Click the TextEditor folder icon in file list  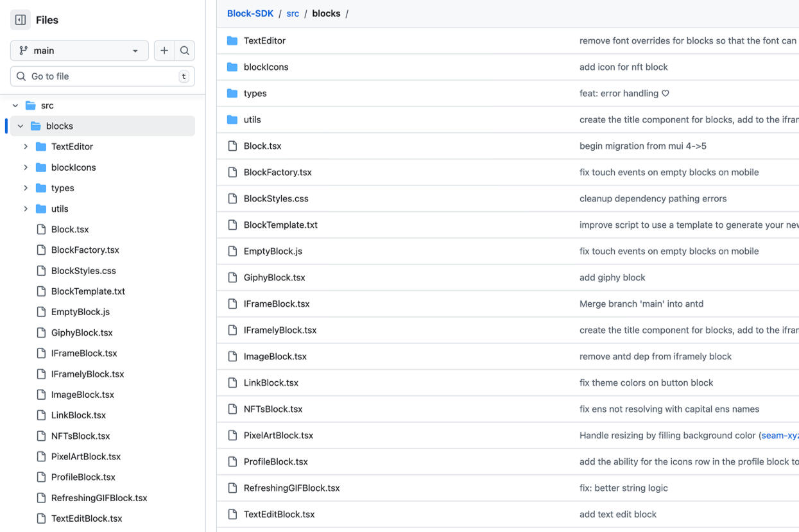pos(232,40)
